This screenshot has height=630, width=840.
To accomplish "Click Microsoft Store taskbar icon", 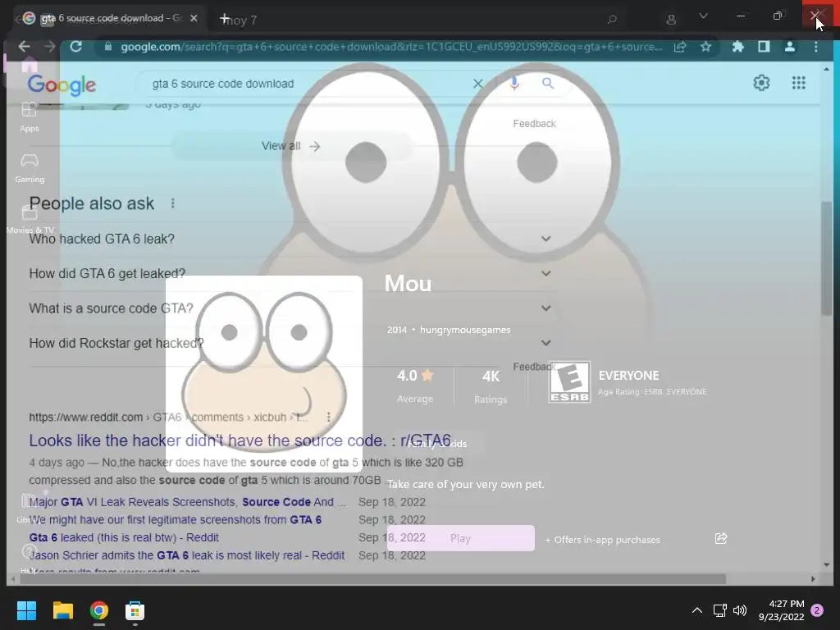I will (x=135, y=610).
